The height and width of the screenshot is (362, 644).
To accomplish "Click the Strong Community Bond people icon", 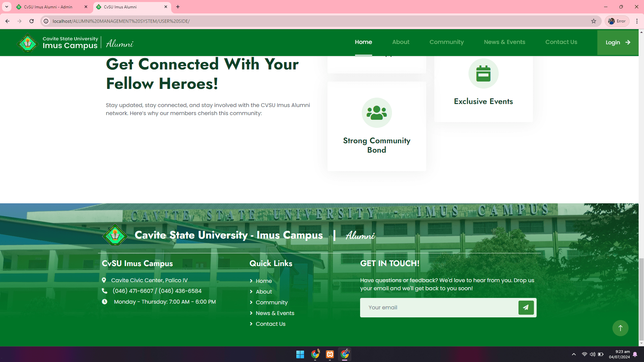I will point(377,113).
